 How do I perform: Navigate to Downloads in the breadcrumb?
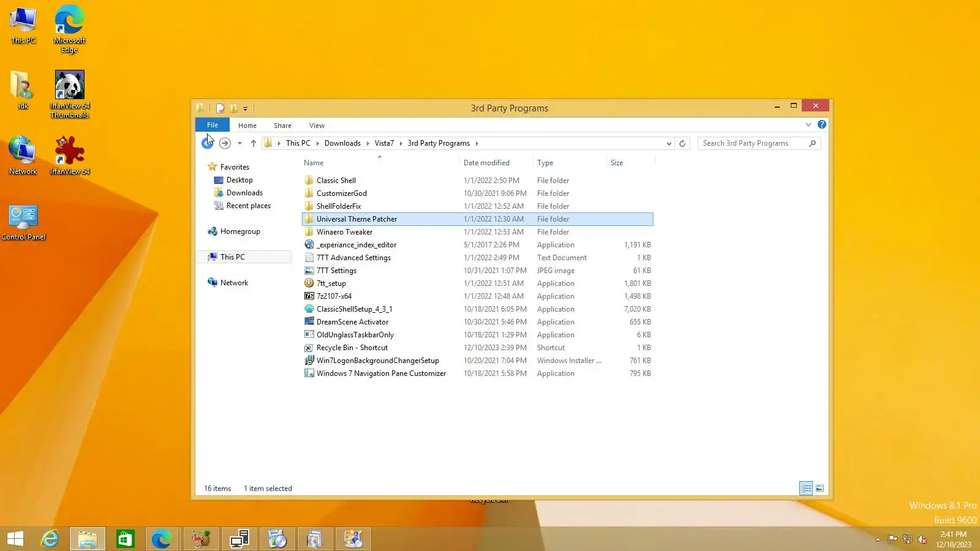[x=342, y=143]
